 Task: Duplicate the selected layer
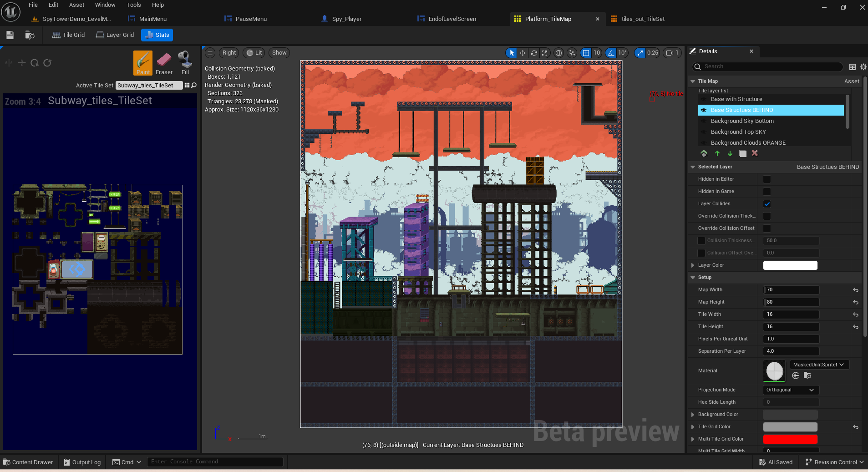click(x=743, y=153)
